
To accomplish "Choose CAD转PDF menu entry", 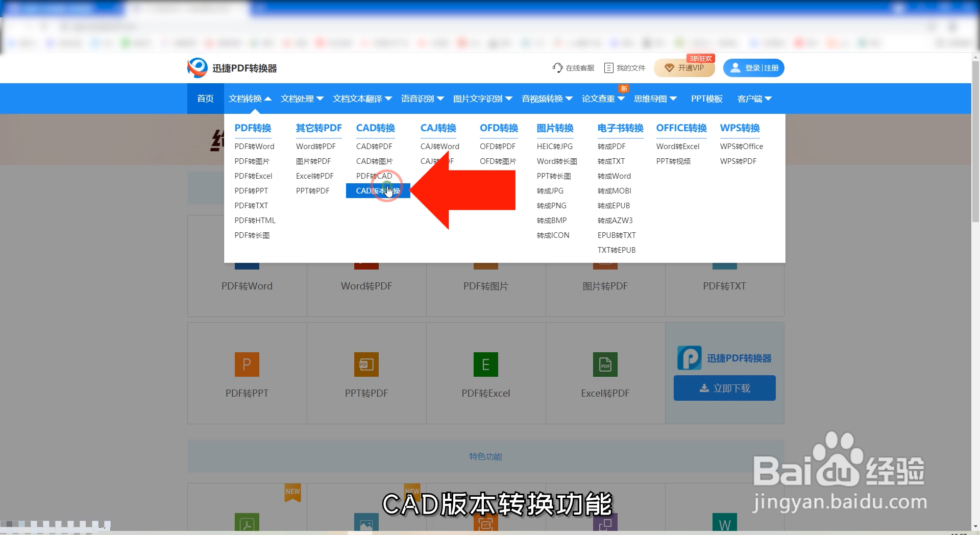I will click(x=374, y=147).
